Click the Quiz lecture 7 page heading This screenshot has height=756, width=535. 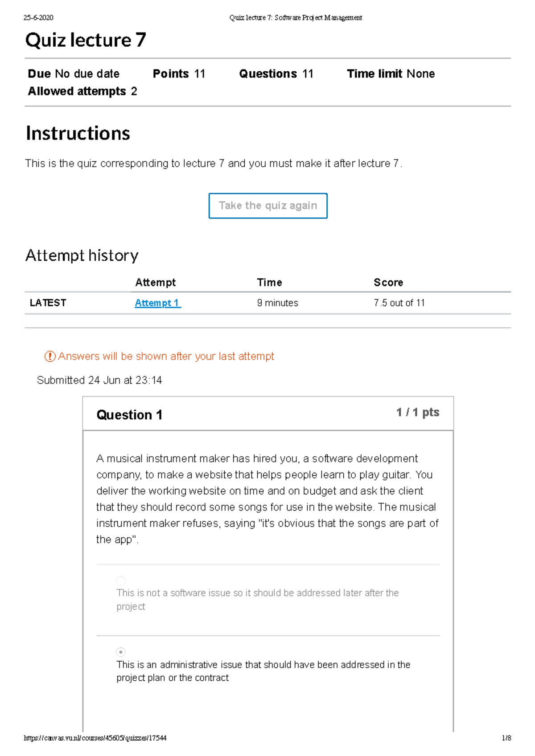pos(86,40)
